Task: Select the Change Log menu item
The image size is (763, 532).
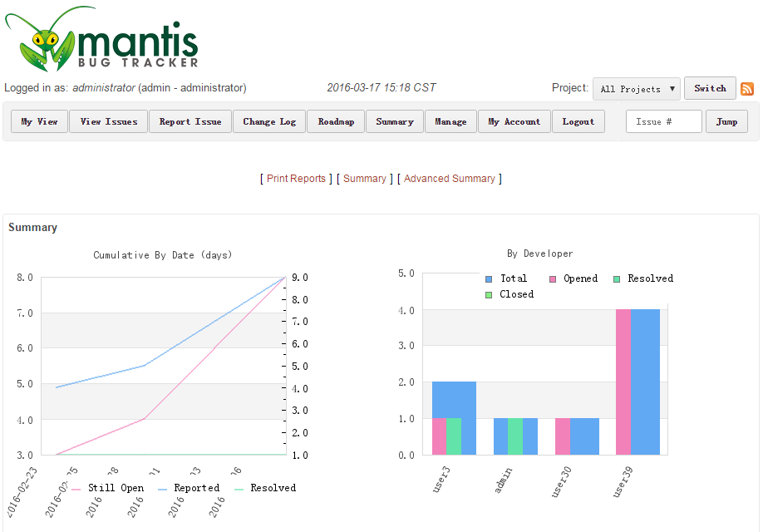Action: point(268,121)
